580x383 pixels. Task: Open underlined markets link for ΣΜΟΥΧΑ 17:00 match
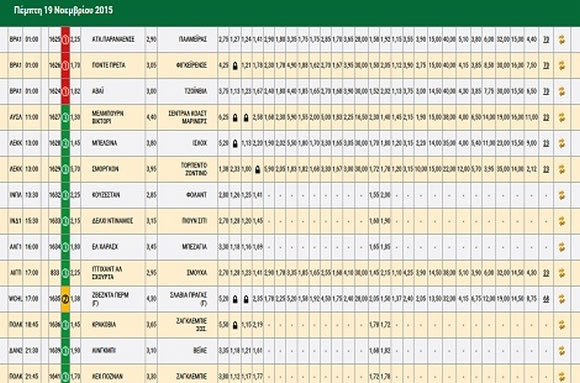pyautogui.click(x=546, y=273)
